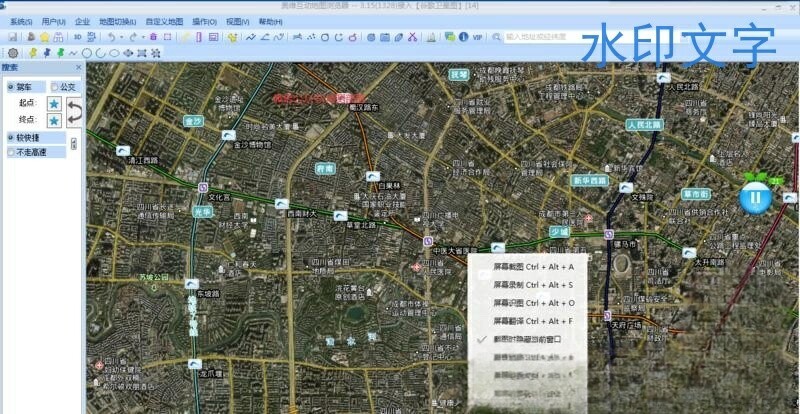Open the 操作(O) menu
Screen dimensions: 800x414
coord(205,22)
